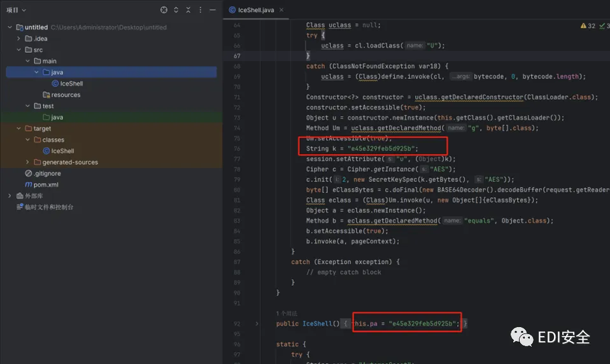Collapse the classes folder
Screen dimensions: 610x364
click(27, 139)
